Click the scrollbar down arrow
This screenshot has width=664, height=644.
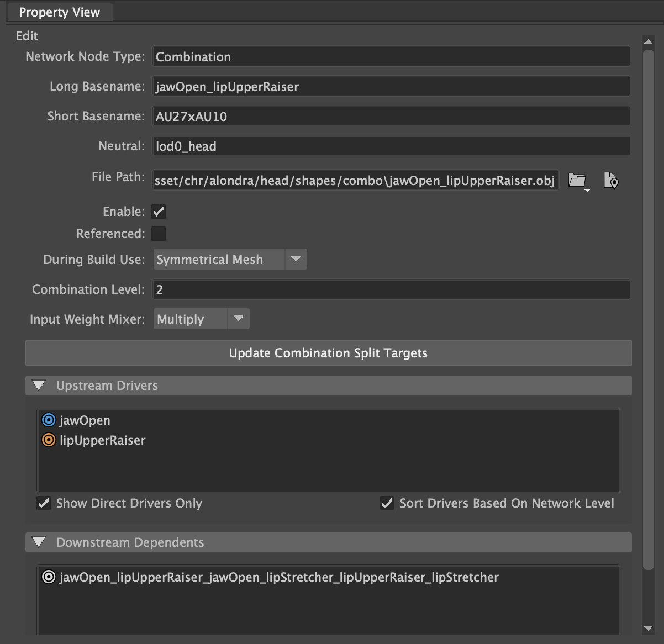[x=649, y=628]
